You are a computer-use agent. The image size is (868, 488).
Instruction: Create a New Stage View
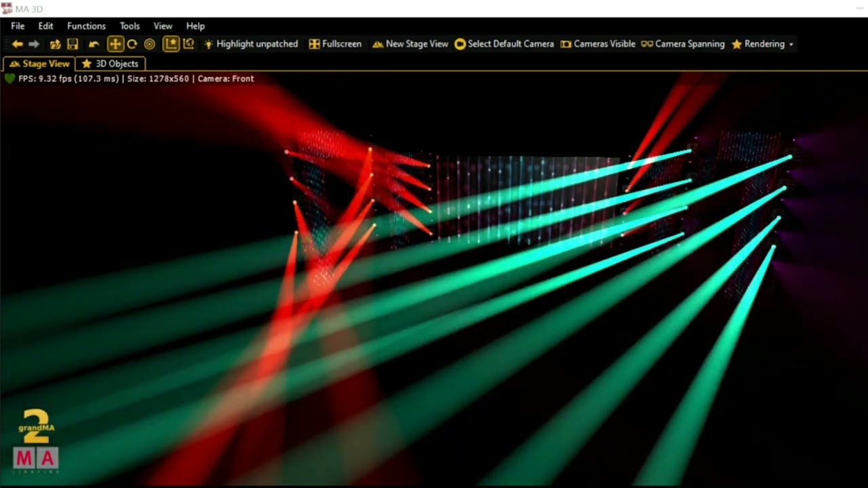click(410, 44)
